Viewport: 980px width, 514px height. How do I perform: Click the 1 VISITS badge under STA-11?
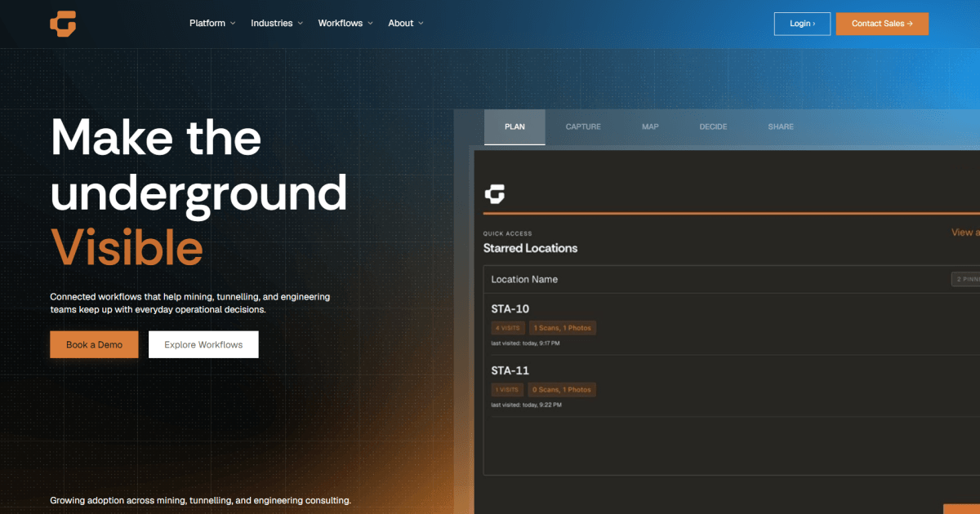click(507, 390)
